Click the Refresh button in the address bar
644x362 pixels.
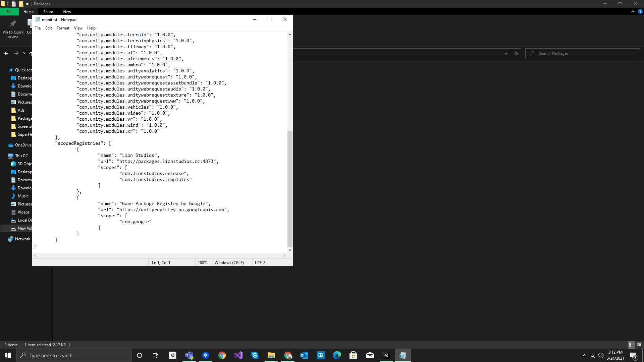coord(516,53)
